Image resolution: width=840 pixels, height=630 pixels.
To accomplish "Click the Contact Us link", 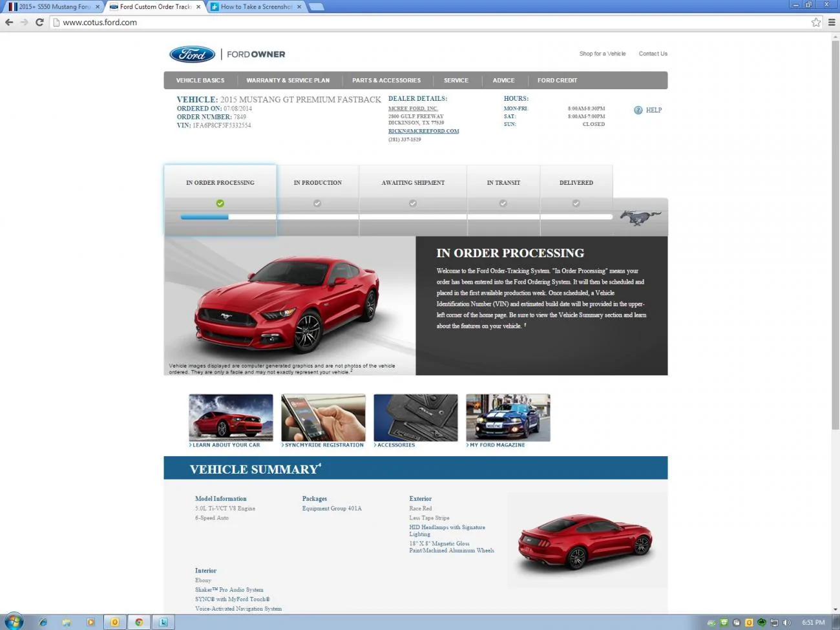I will pyautogui.click(x=653, y=54).
